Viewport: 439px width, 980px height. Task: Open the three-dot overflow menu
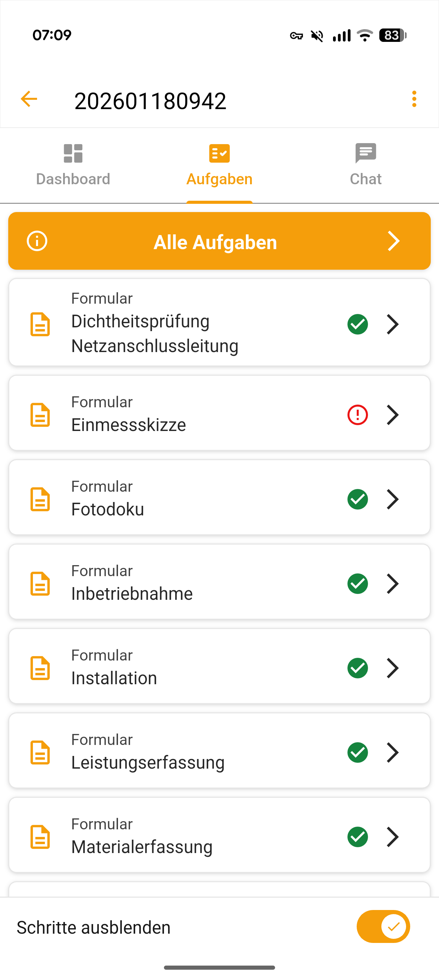pos(414,99)
